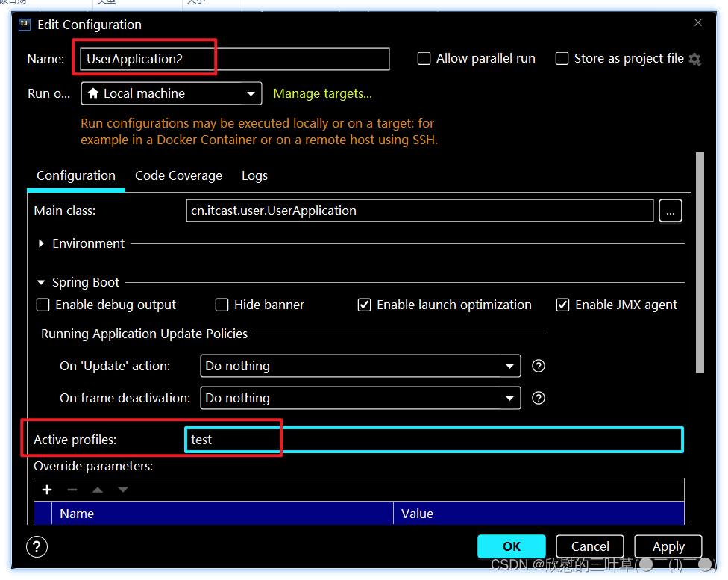Image resolution: width=728 pixels, height=580 pixels.
Task: Close the Edit Configuration dialog
Action: point(698,22)
